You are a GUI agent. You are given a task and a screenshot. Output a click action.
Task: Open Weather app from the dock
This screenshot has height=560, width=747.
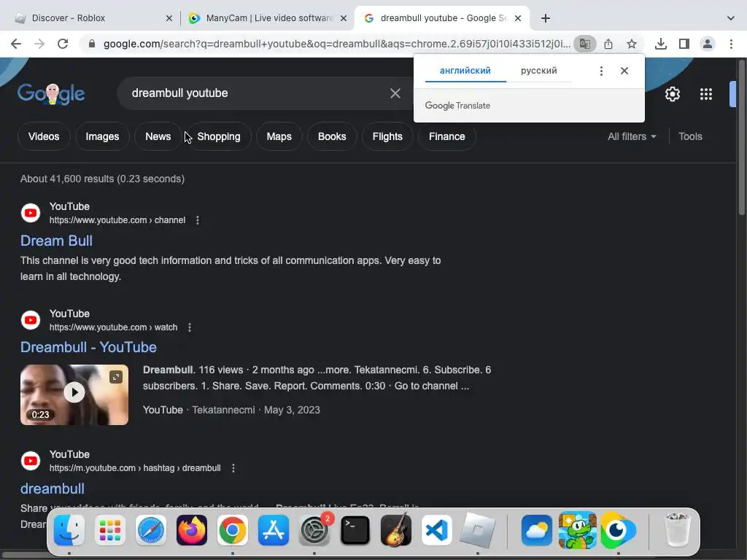pyautogui.click(x=536, y=530)
